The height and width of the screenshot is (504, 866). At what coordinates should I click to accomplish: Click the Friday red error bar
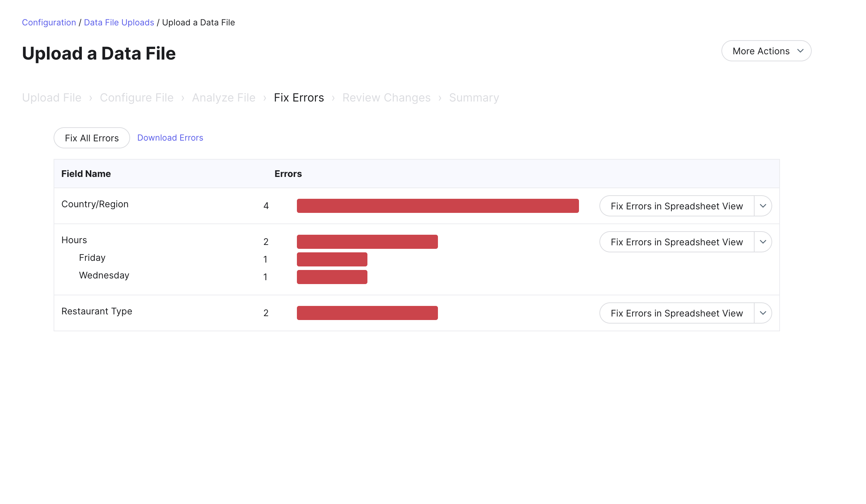332,259
